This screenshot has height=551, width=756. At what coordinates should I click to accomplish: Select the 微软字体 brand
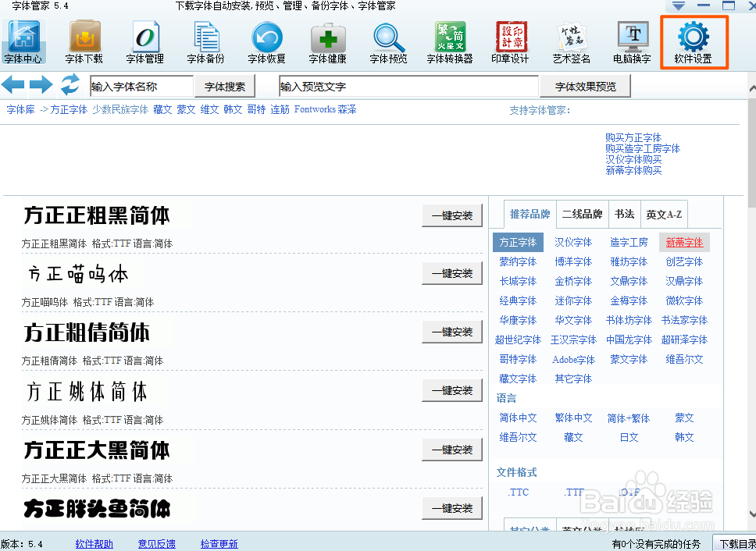(684, 301)
